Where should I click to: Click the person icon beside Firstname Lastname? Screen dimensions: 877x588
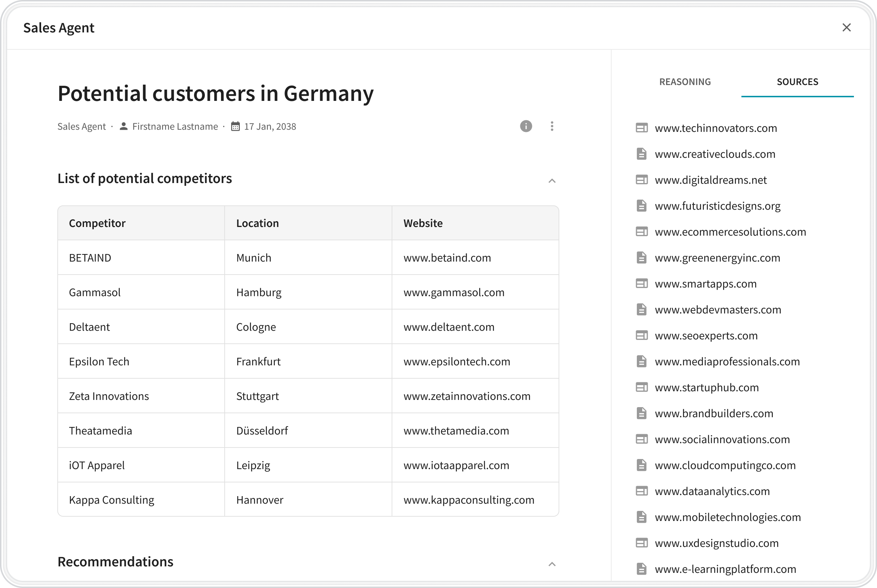(123, 126)
